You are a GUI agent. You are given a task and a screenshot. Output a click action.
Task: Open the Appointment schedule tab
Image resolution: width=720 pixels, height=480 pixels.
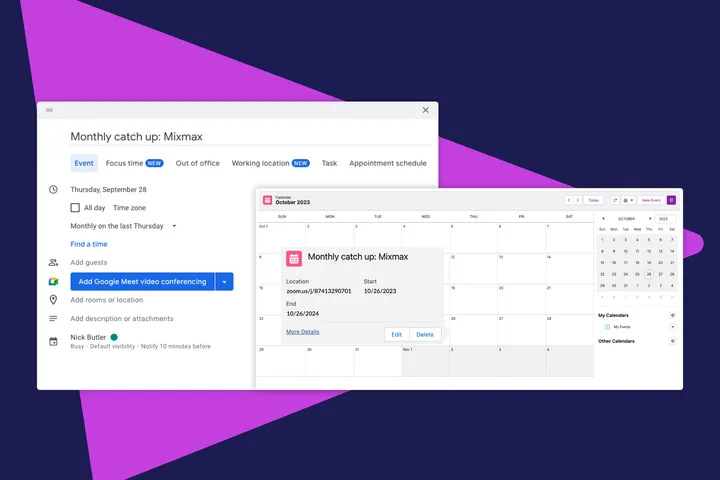pos(388,163)
